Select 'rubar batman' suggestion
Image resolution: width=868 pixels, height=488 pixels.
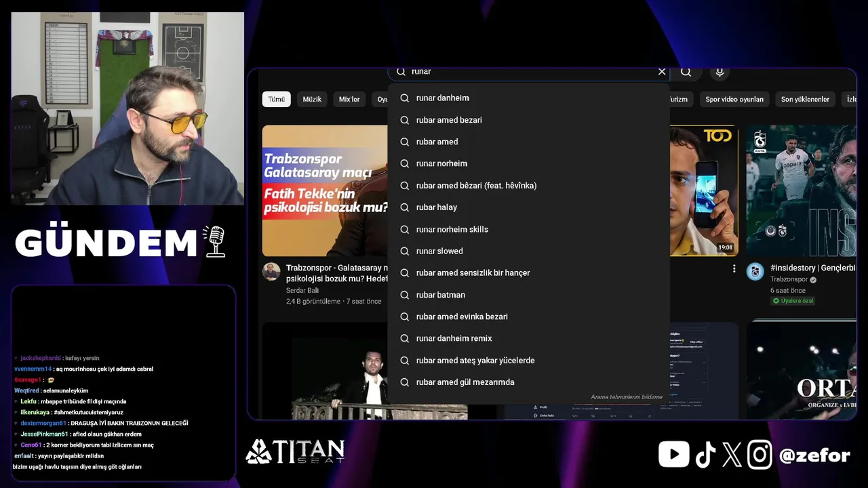pyautogui.click(x=529, y=295)
